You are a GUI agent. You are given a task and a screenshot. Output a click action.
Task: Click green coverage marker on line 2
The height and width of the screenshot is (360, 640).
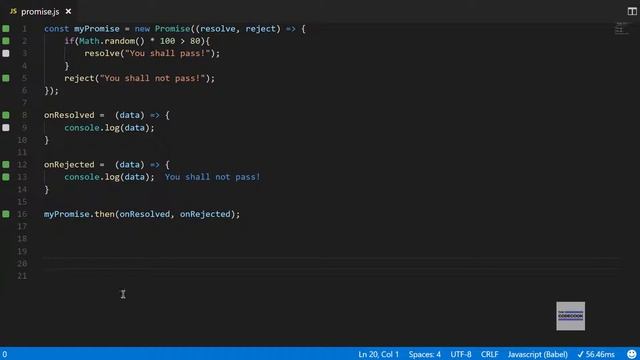[x=6, y=41]
